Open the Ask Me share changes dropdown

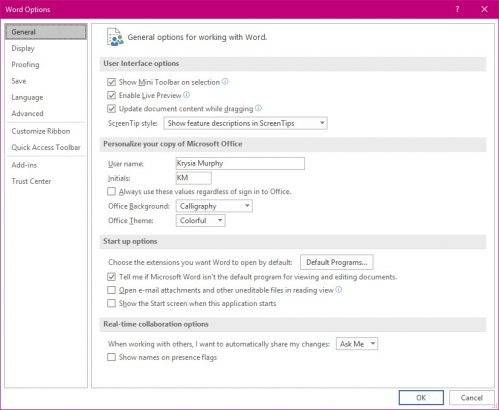tap(357, 344)
